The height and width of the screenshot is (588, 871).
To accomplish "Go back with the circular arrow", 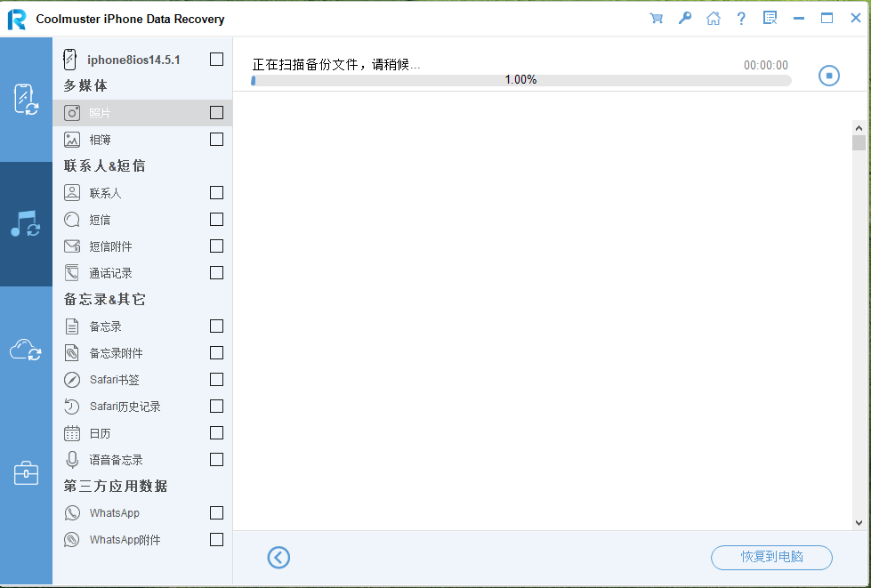I will [278, 558].
